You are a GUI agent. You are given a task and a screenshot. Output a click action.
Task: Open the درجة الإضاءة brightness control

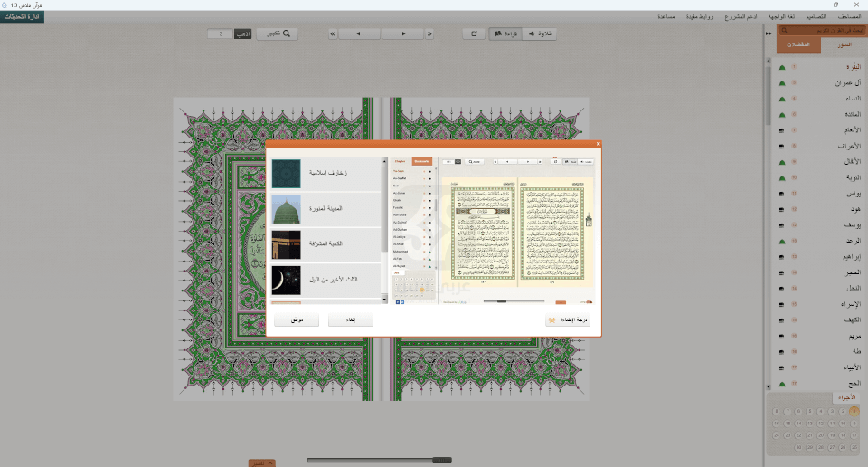(x=568, y=320)
